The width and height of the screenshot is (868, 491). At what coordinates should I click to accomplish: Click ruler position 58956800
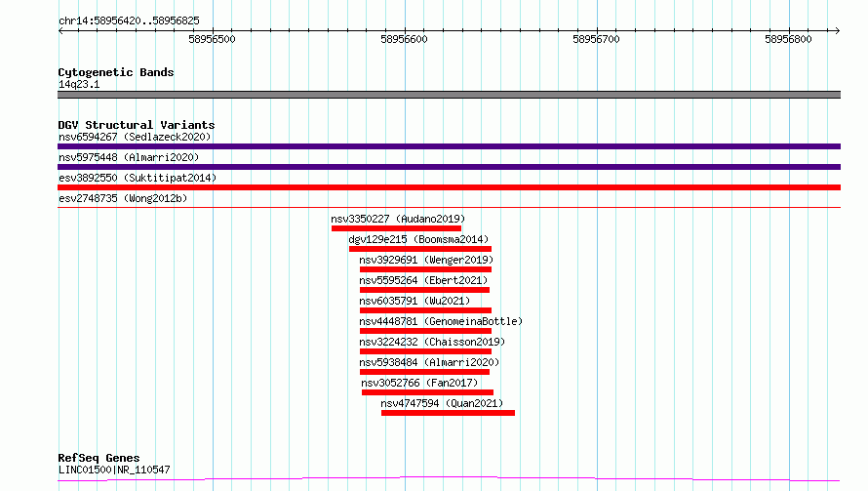click(788, 39)
